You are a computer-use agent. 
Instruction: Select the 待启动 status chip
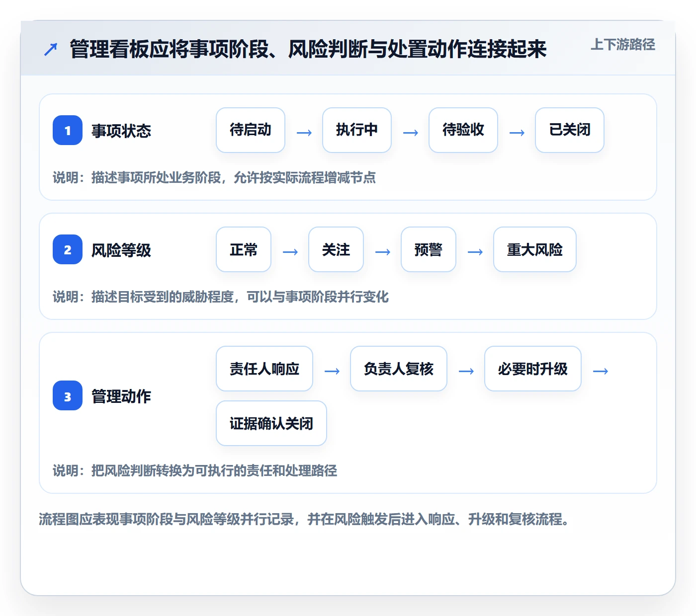pyautogui.click(x=251, y=130)
